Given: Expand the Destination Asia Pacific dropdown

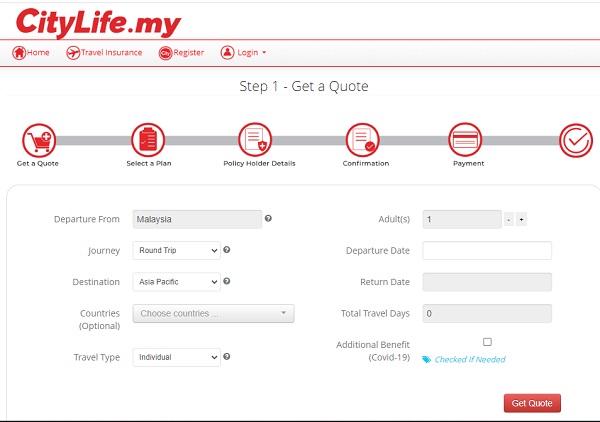Looking at the screenshot, I should 176,282.
